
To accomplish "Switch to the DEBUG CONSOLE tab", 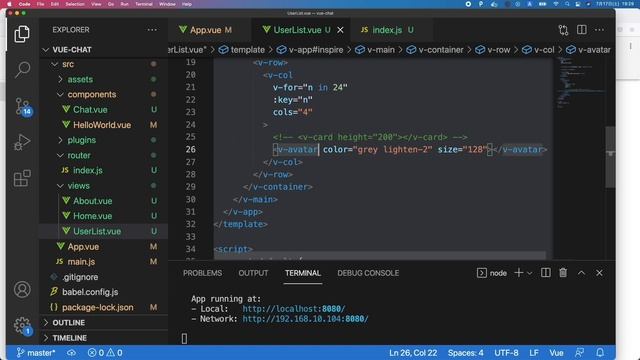I will point(368,273).
